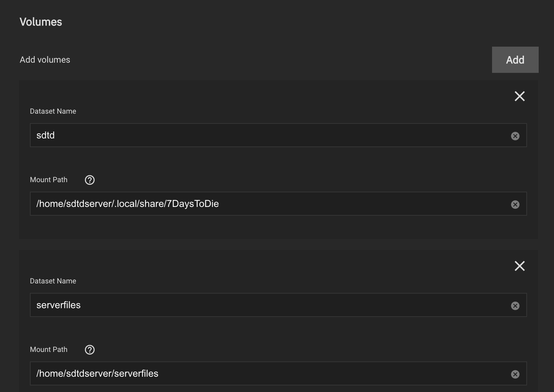The height and width of the screenshot is (392, 554).
Task: Show Mount Path help for serverfiles volume
Action: tap(90, 350)
